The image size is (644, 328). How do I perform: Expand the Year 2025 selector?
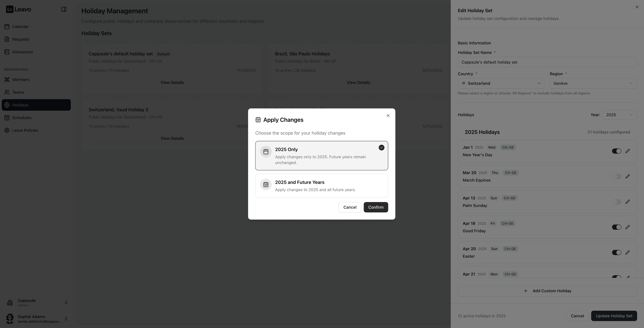click(x=620, y=115)
